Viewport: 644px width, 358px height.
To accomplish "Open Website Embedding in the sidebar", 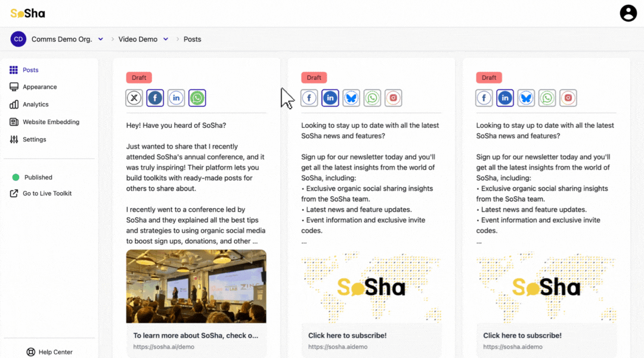I will click(x=51, y=122).
